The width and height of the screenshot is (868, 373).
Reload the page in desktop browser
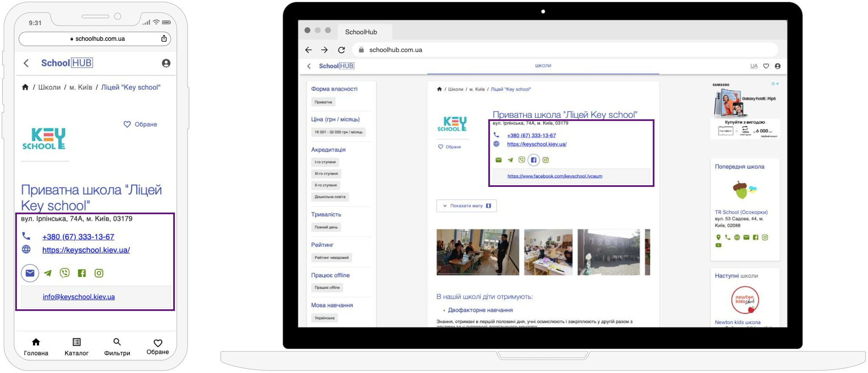pyautogui.click(x=342, y=50)
